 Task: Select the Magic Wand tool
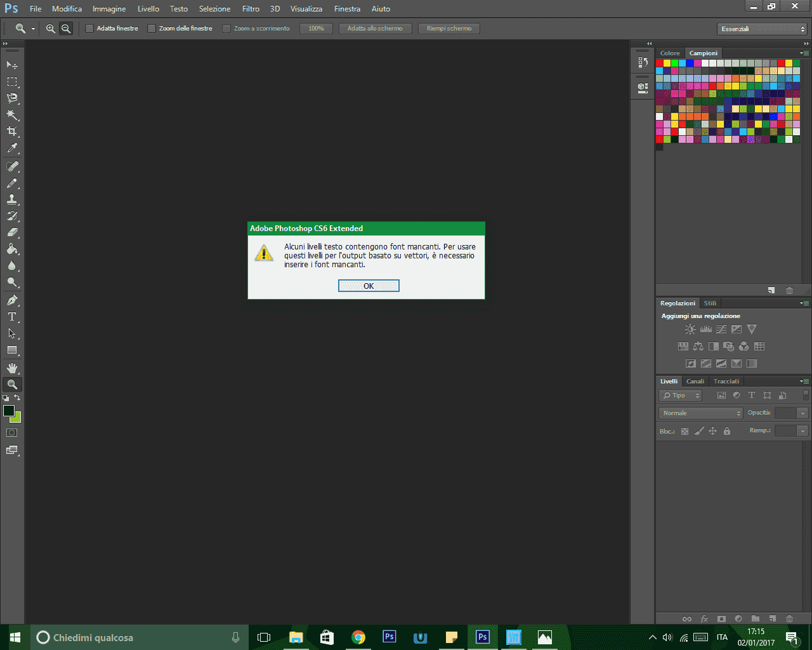pos(12,115)
